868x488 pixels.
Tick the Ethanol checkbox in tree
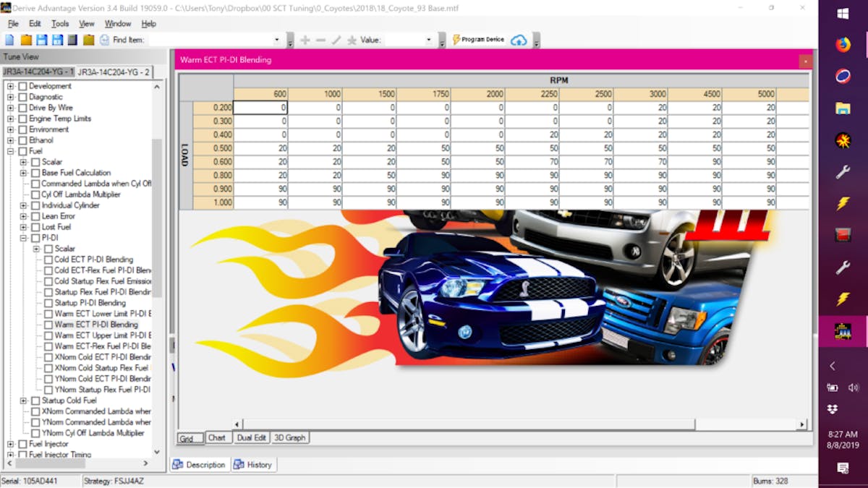(22, 140)
